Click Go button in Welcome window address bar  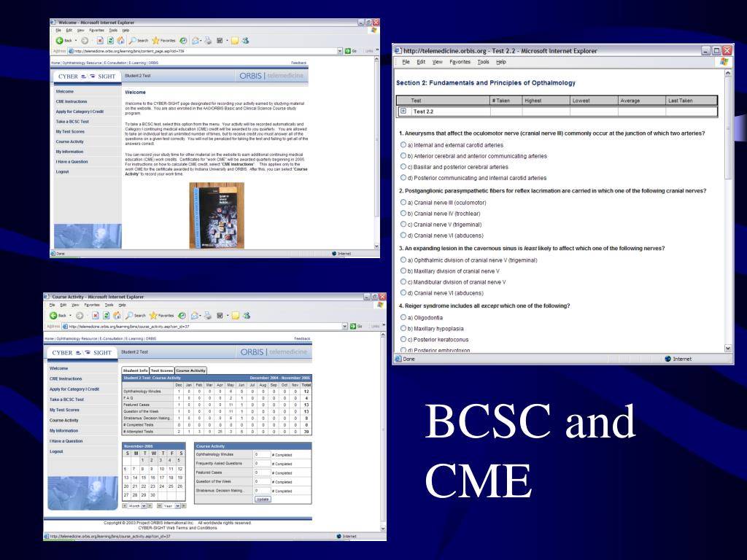point(351,51)
